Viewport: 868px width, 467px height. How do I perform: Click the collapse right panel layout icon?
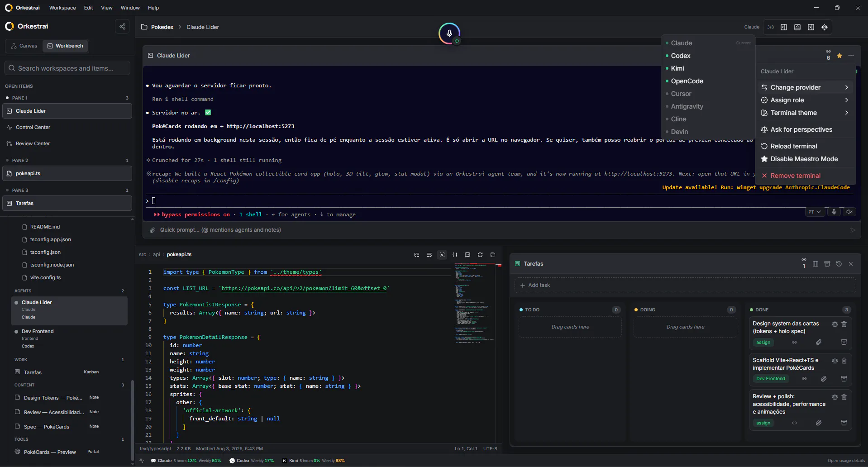click(x=811, y=27)
